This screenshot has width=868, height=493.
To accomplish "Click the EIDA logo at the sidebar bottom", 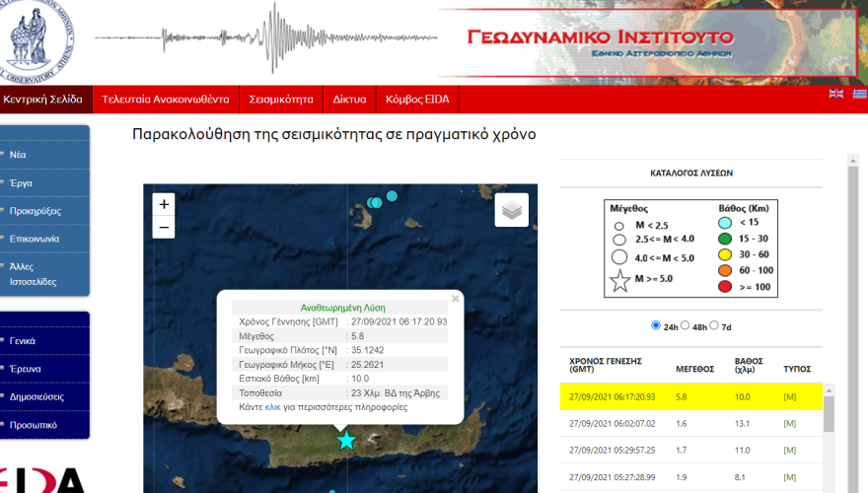I will (x=42, y=480).
